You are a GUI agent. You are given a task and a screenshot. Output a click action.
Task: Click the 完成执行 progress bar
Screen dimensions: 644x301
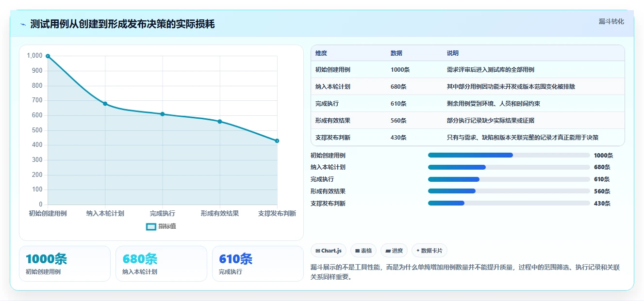point(509,179)
